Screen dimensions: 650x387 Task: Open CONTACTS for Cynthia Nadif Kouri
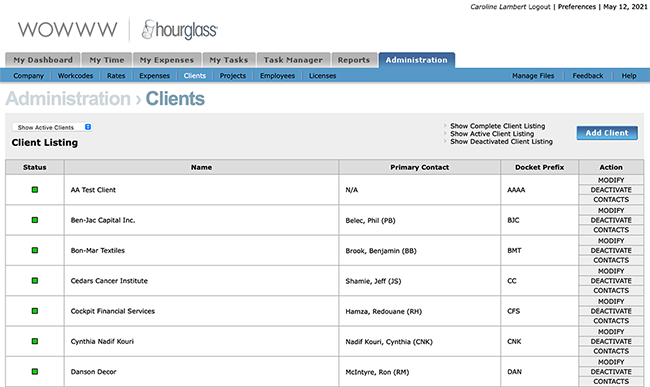point(611,351)
